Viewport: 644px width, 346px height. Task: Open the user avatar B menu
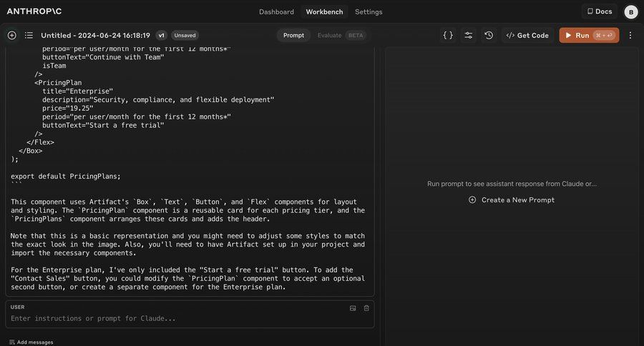[631, 12]
